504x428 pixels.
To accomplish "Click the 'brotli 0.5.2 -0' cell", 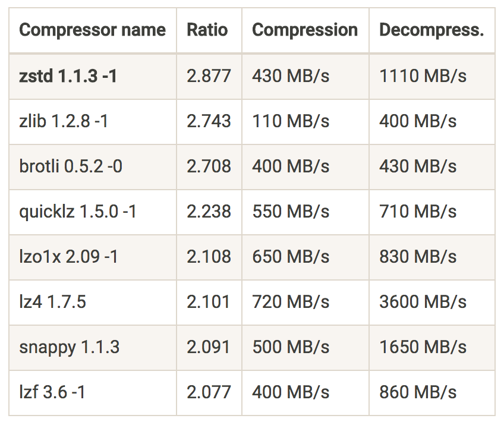I will (x=71, y=166).
